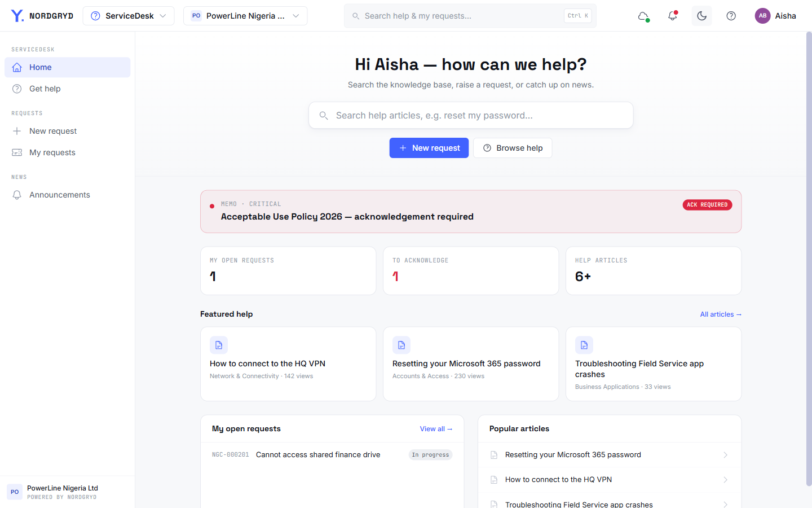This screenshot has width=812, height=508.
Task: Follow the All articles link
Action: click(721, 314)
